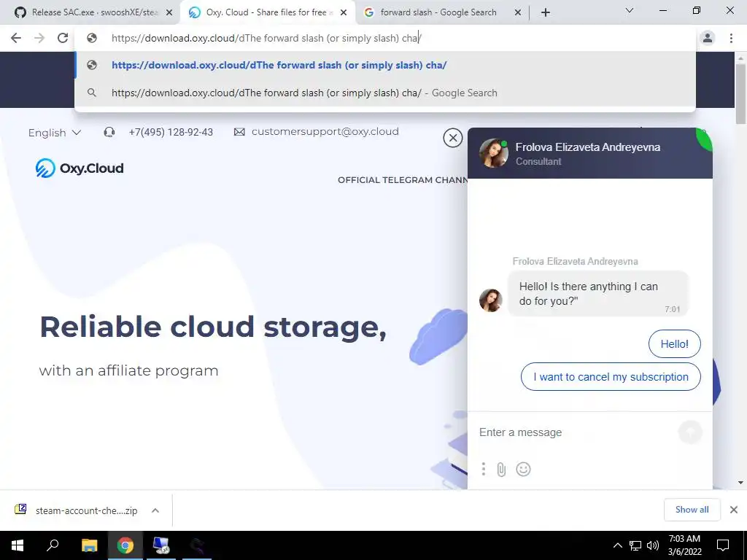Viewport: 747px width, 560px height.
Task: Open the OFFICIAL TELEGRAM CHANNEL link
Action: click(x=403, y=180)
